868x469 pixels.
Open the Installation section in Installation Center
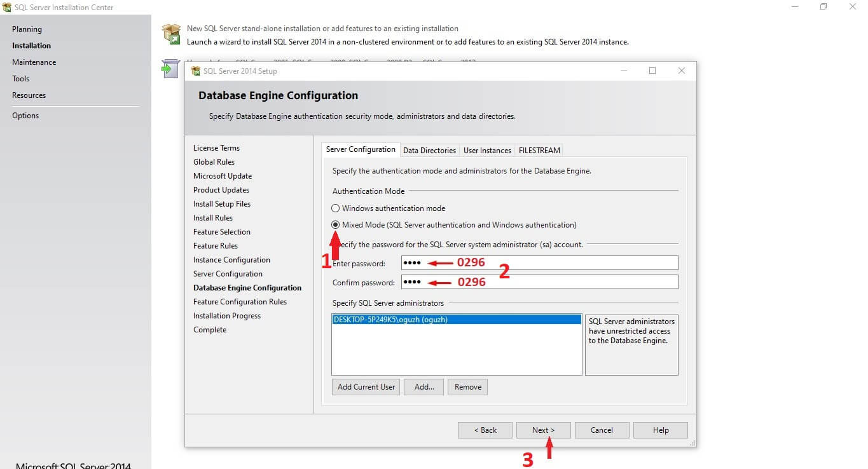(31, 46)
